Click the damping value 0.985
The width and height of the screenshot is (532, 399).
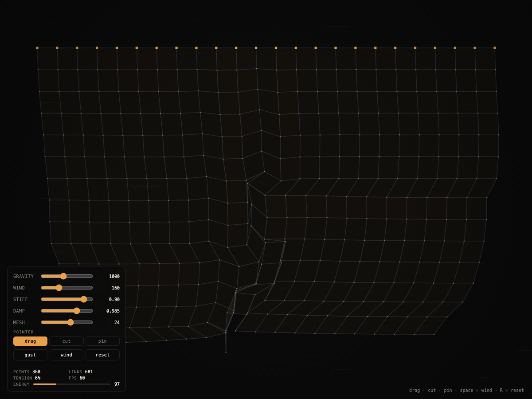(x=113, y=311)
